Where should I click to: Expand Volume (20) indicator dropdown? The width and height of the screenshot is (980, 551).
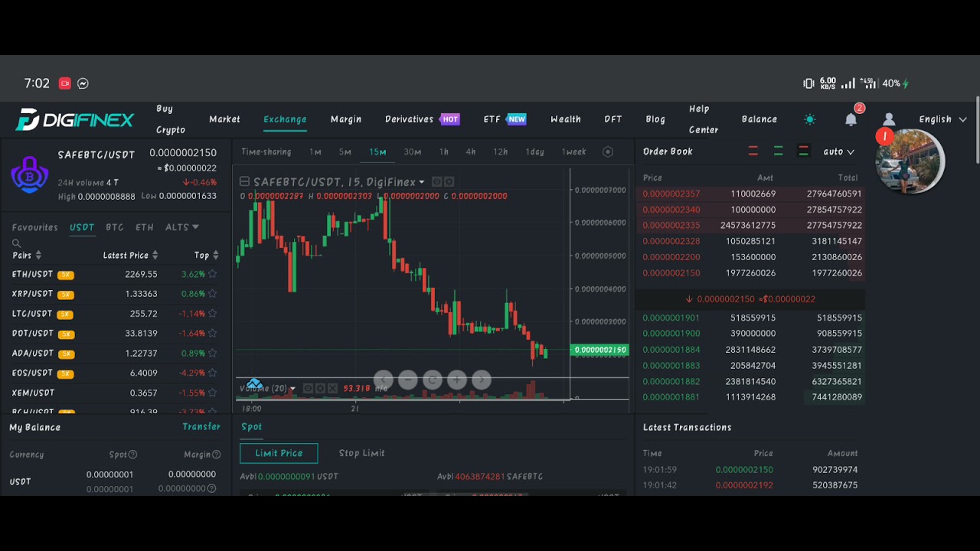click(292, 389)
